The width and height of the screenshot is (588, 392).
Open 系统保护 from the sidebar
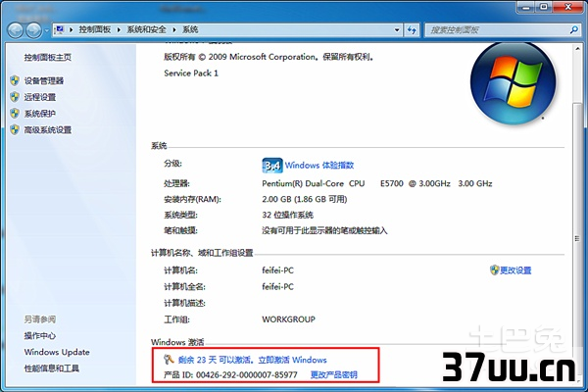coord(40,114)
